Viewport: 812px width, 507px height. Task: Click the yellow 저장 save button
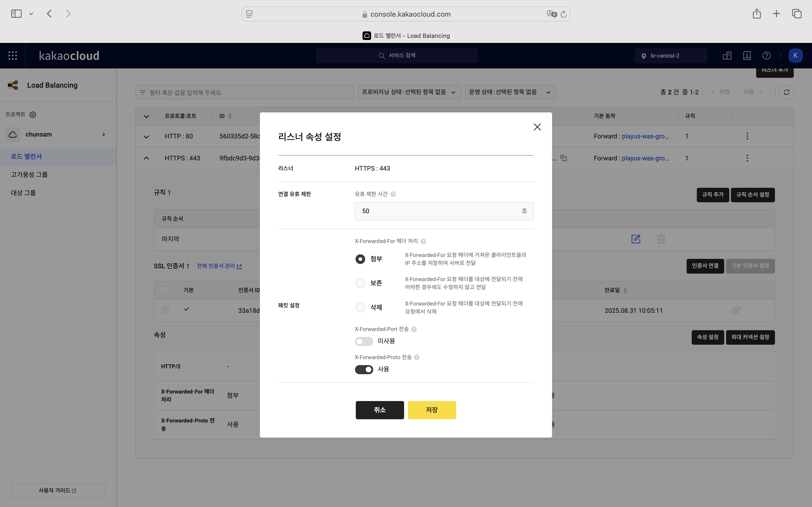pos(432,410)
